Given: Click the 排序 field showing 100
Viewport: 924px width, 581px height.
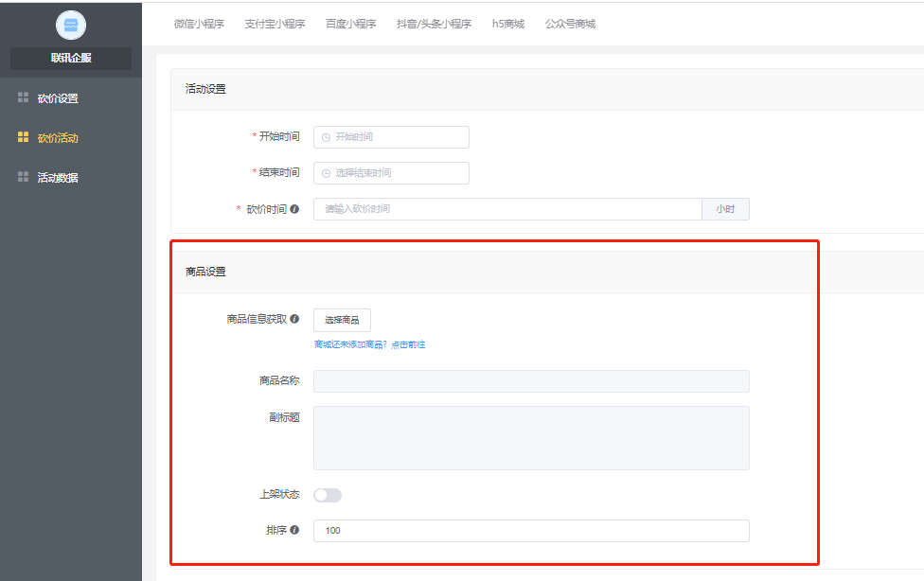Looking at the screenshot, I should [531, 531].
